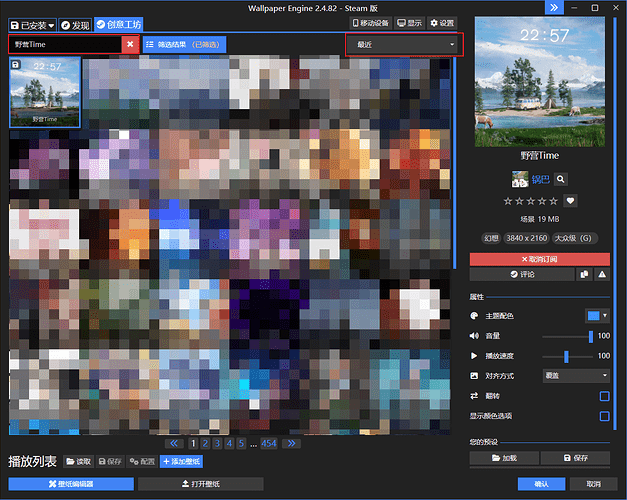
Task: Expand the 最近 sort dropdown
Action: (x=404, y=44)
